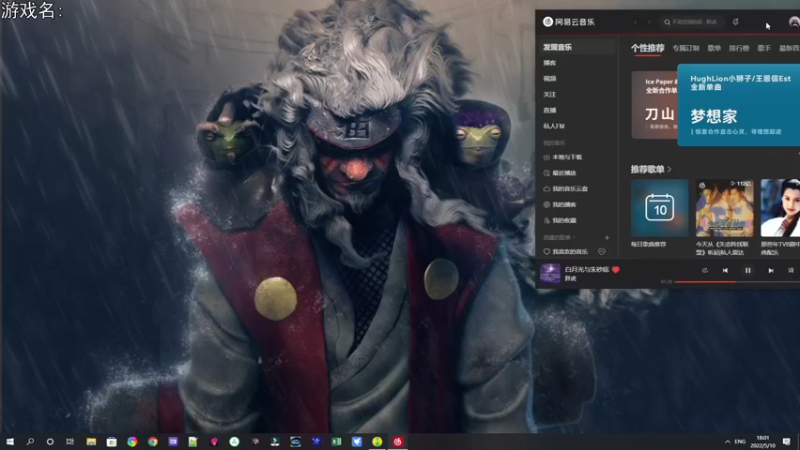
Task: Open the listen-to-identify microphone icon
Action: [x=735, y=22]
